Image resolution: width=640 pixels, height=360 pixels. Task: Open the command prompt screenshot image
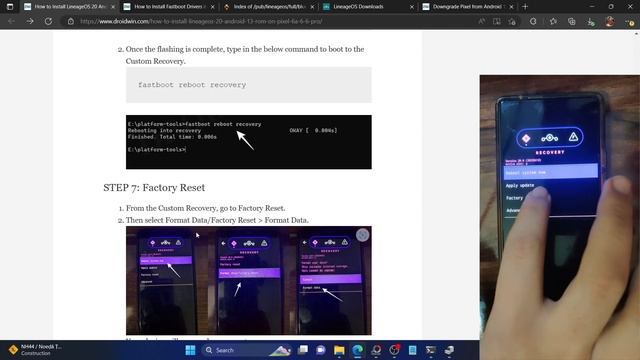point(249,142)
